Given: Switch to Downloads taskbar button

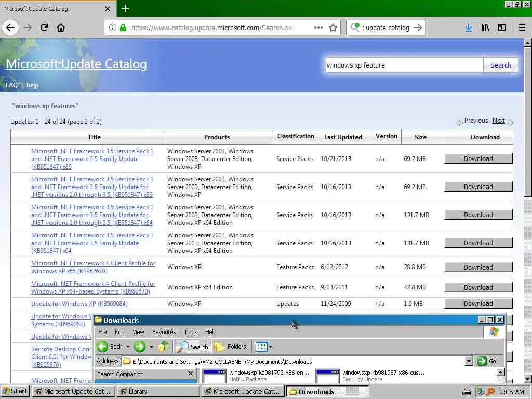Looking at the screenshot, I should click(327, 392).
